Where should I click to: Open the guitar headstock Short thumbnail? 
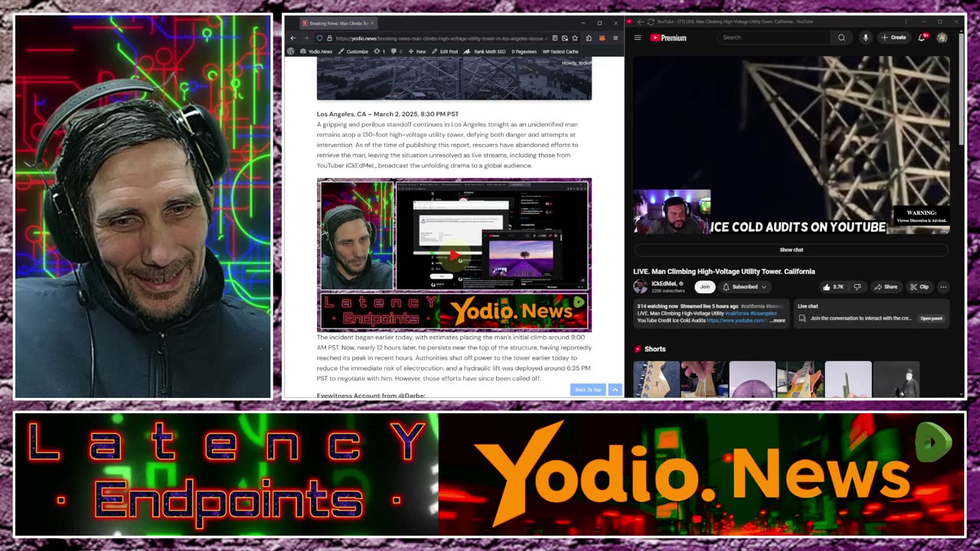point(656,379)
